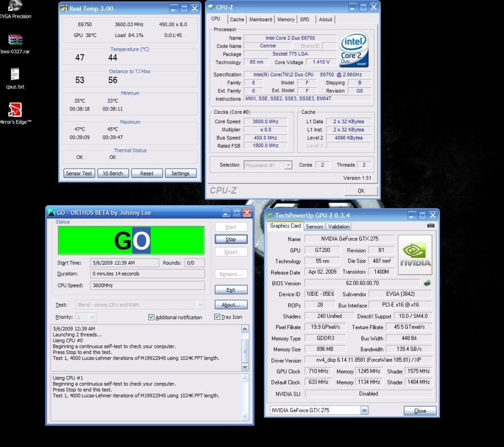
Task: Click the ORTHOS title bar icon
Action: [51, 212]
